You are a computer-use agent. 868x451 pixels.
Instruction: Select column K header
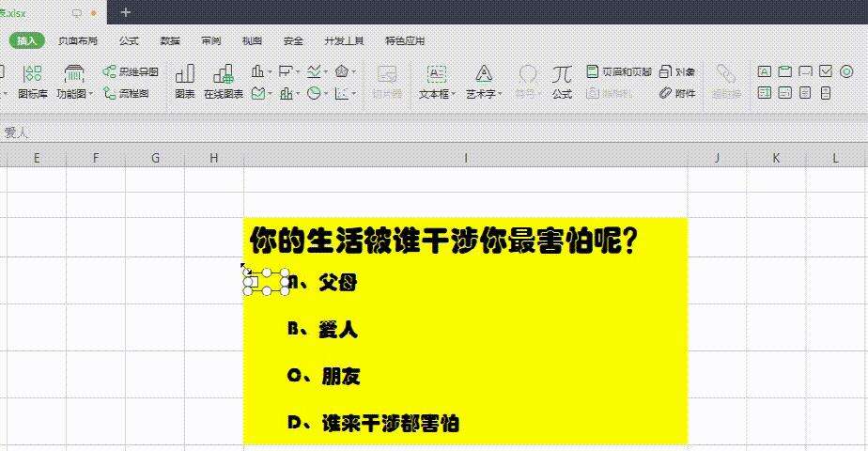pyautogui.click(x=776, y=158)
